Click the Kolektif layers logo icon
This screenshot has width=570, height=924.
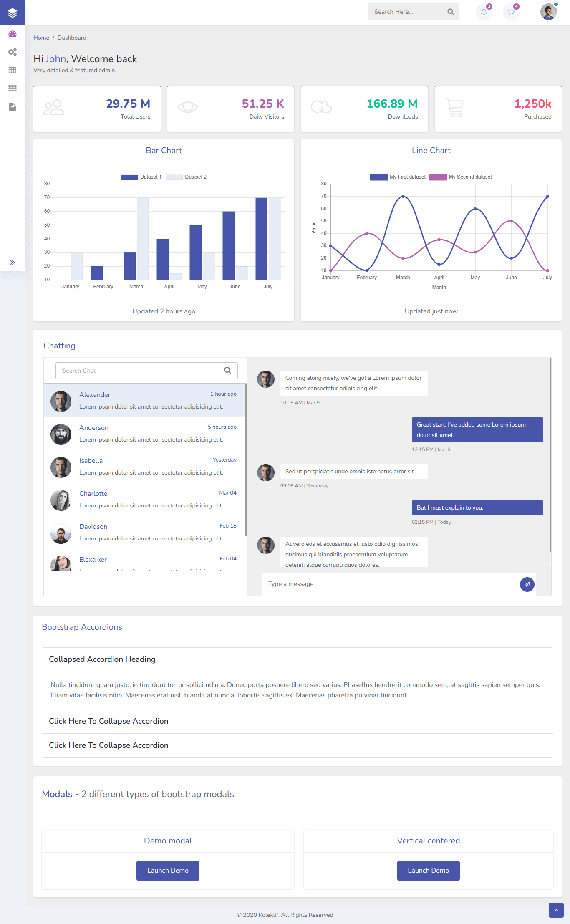click(13, 13)
